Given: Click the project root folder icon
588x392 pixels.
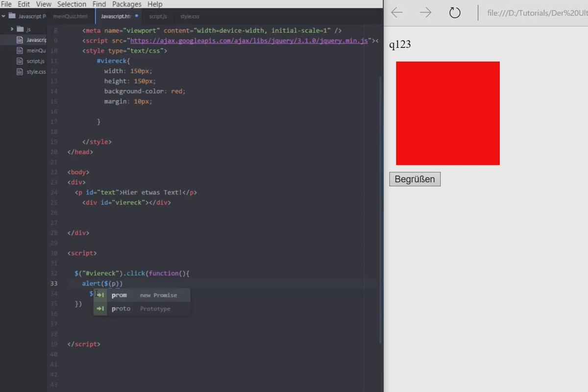Looking at the screenshot, I should [x=12, y=16].
